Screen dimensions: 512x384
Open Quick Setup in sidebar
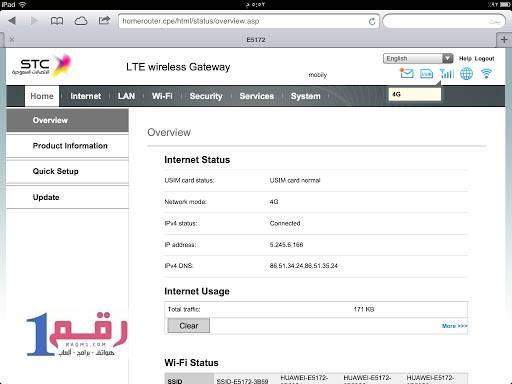pyautogui.click(x=67, y=171)
